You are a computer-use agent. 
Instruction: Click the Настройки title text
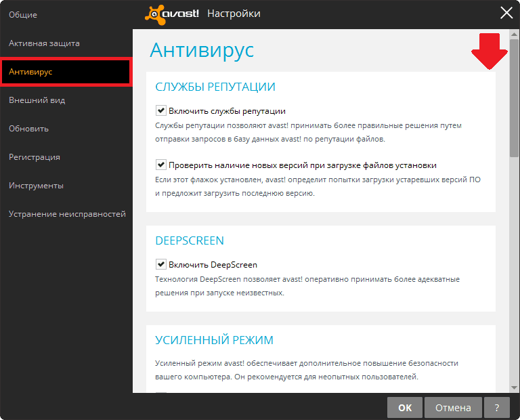(x=234, y=14)
